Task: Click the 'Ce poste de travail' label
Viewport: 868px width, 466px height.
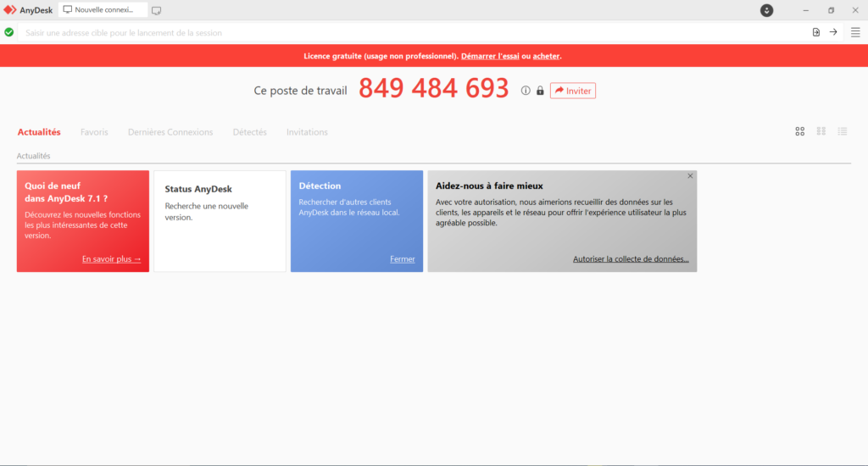Action: coord(301,91)
